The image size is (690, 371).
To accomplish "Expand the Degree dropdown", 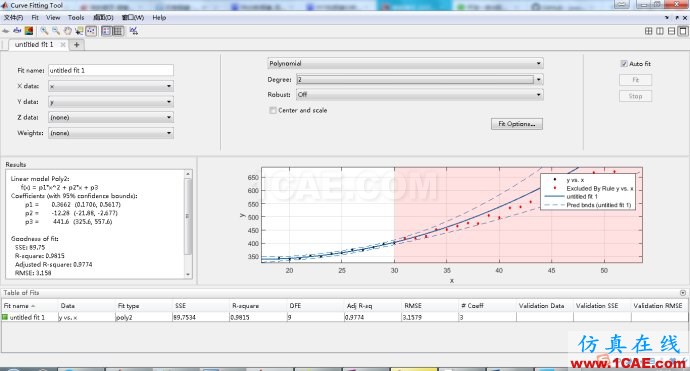I will click(419, 80).
